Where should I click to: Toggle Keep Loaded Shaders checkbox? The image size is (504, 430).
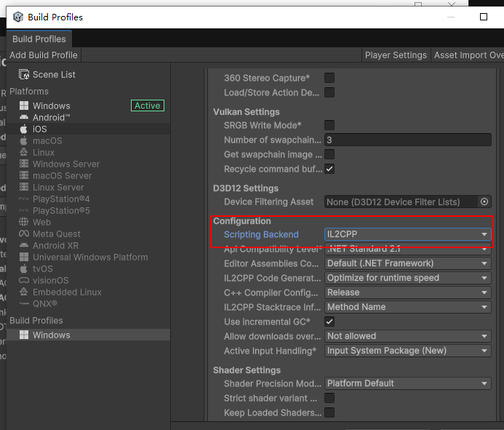329,413
